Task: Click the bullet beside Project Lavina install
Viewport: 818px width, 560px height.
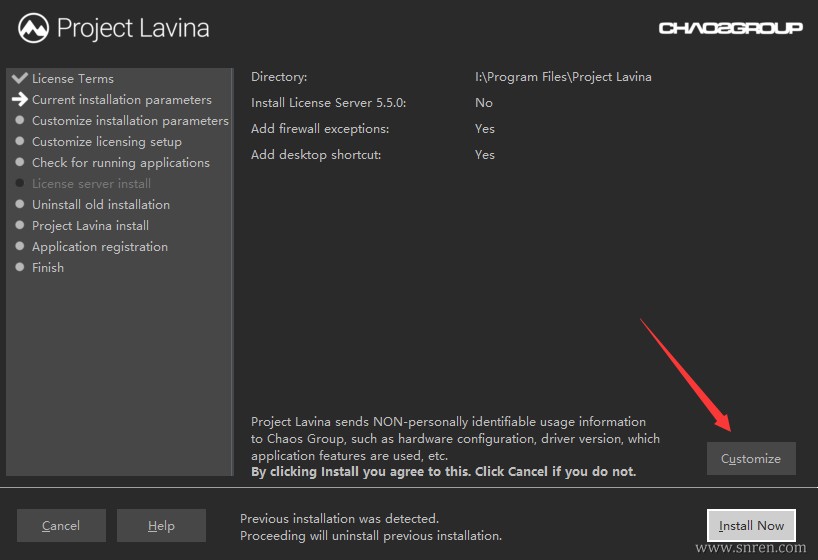Action: coord(20,225)
